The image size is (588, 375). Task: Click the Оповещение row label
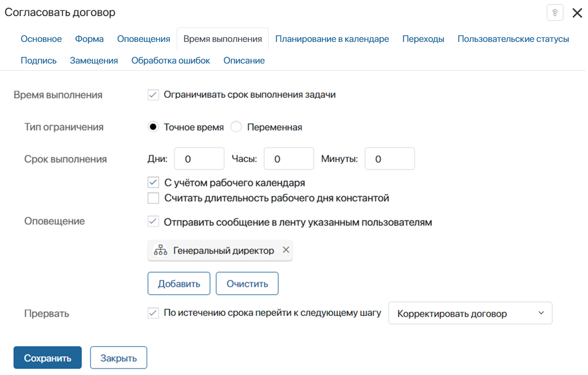pos(55,221)
